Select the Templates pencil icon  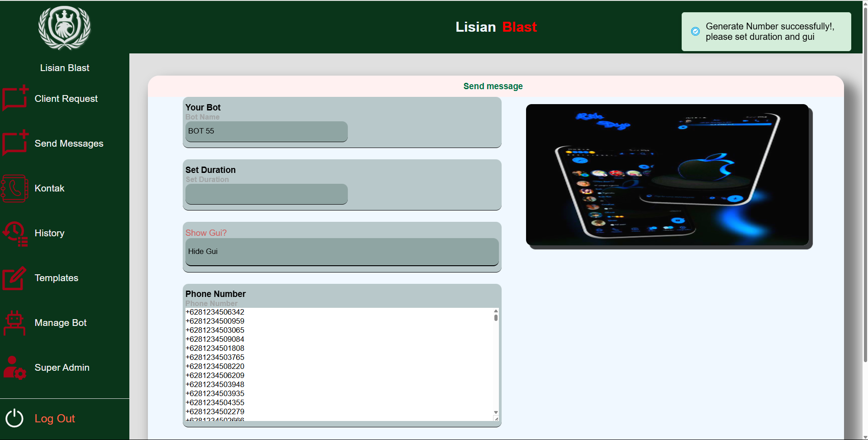click(14, 278)
